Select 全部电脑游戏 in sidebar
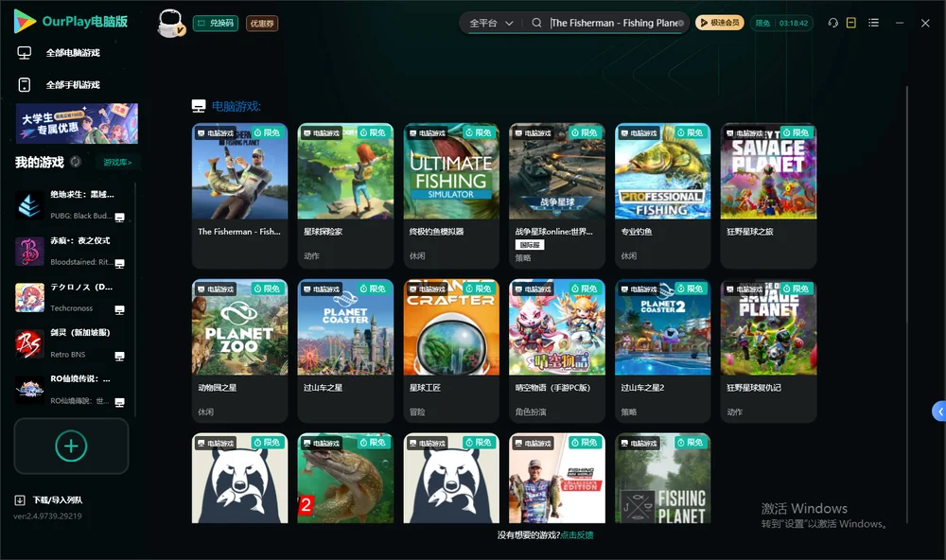946x560 pixels. click(x=73, y=53)
